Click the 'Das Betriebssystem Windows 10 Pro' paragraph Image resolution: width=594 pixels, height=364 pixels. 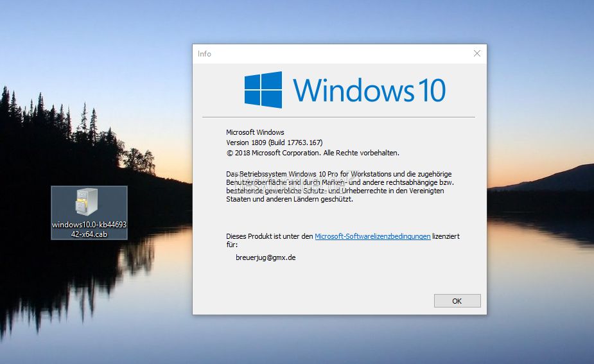point(340,186)
